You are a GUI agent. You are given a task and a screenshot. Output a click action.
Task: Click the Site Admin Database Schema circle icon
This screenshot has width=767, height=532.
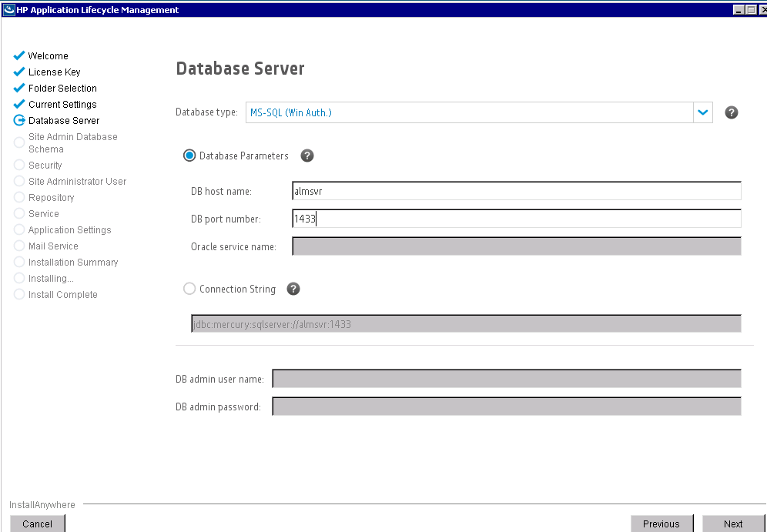pyautogui.click(x=19, y=142)
